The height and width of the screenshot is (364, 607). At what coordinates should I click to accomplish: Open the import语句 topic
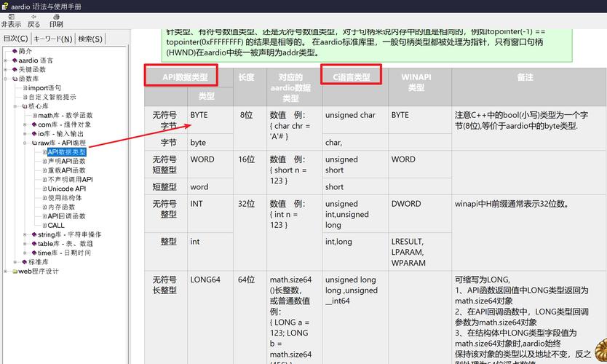44,88
